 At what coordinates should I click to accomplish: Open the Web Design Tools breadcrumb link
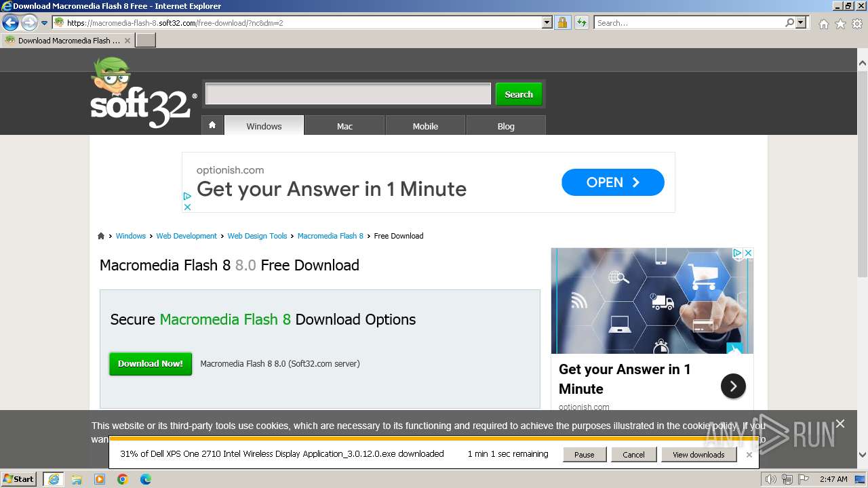[257, 236]
